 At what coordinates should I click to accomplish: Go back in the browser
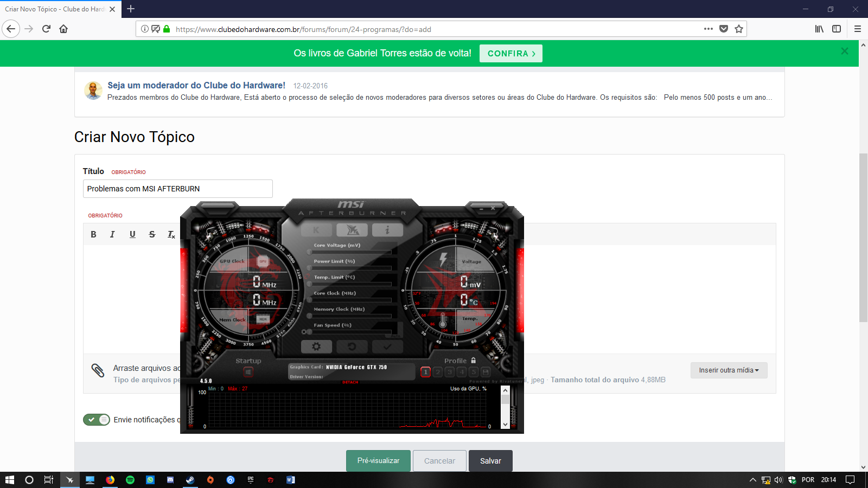click(x=11, y=29)
